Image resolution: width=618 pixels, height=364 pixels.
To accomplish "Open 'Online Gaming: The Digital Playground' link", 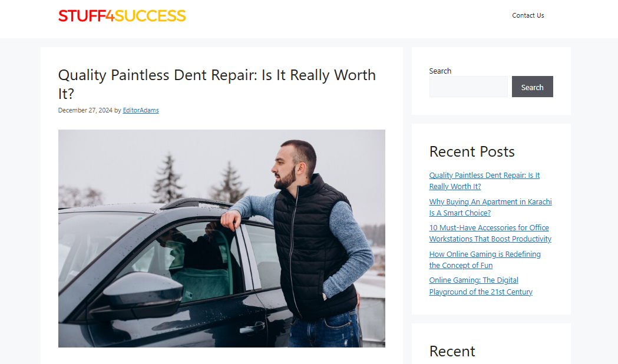I will coord(481,286).
